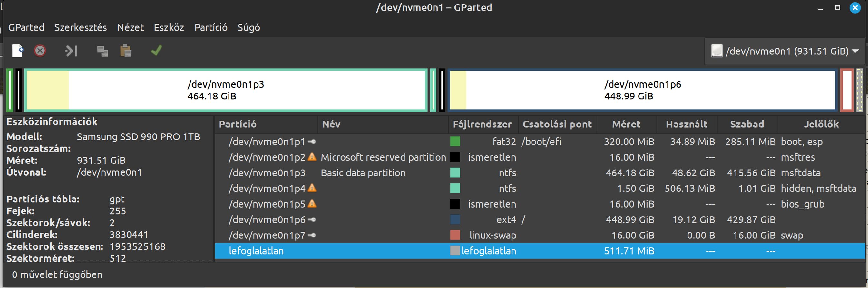Click the warning icon beside nvme0n1p2

pos(312,157)
